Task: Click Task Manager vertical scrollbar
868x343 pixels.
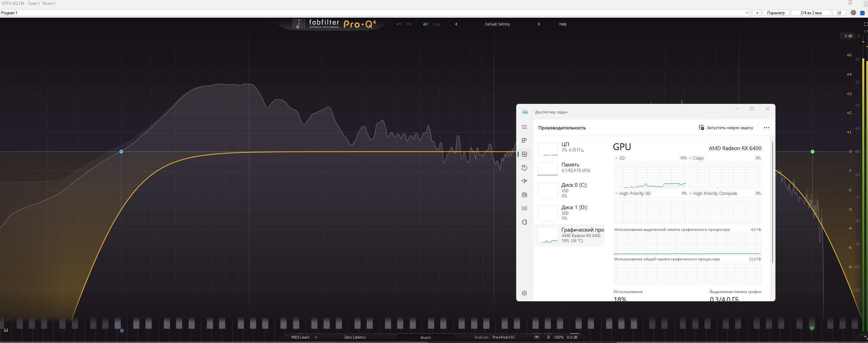Action: [x=773, y=202]
